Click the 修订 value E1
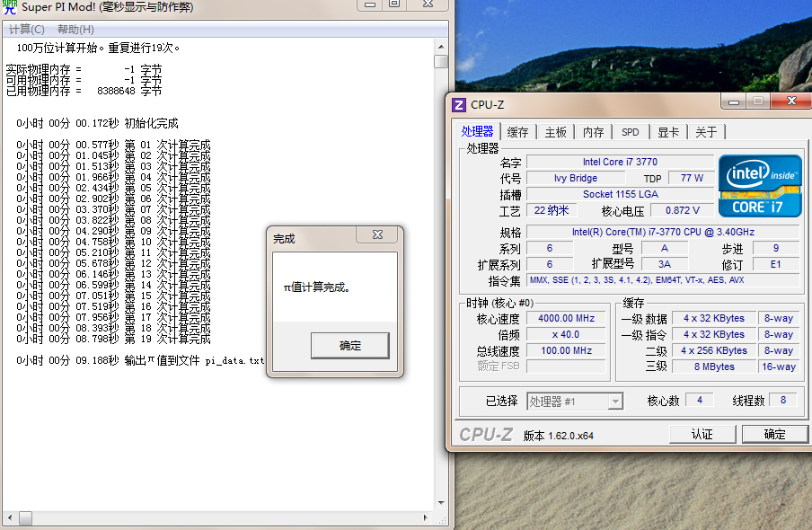Image resolution: width=812 pixels, height=530 pixels. point(775,264)
